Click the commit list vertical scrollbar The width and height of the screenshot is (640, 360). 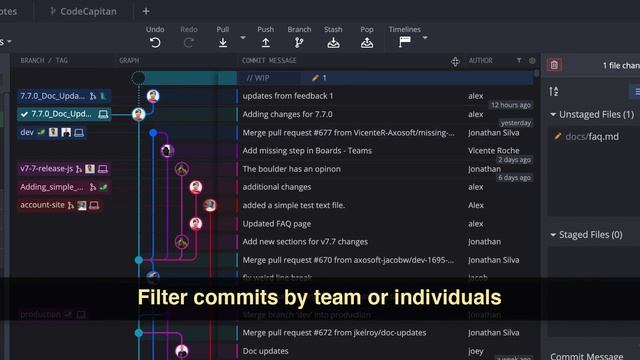537,73
